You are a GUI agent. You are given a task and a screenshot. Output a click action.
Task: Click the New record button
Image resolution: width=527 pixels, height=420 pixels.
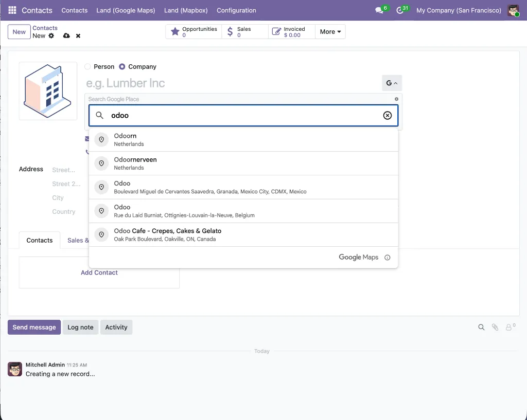coord(19,32)
